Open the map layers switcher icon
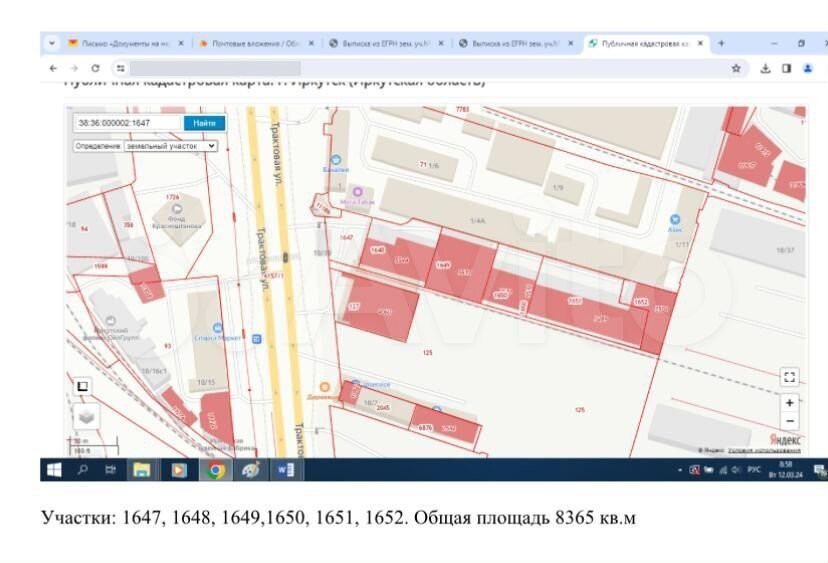This screenshot has width=828, height=563. [x=86, y=416]
